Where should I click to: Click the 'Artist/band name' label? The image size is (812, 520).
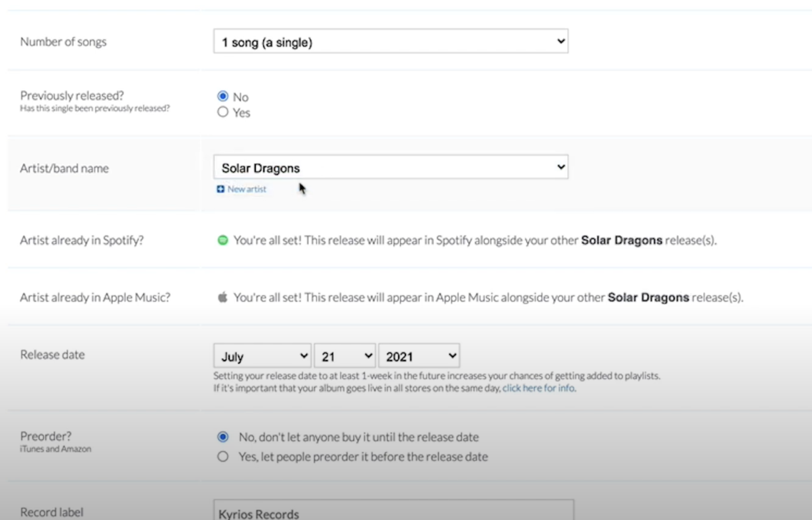pyautogui.click(x=64, y=168)
